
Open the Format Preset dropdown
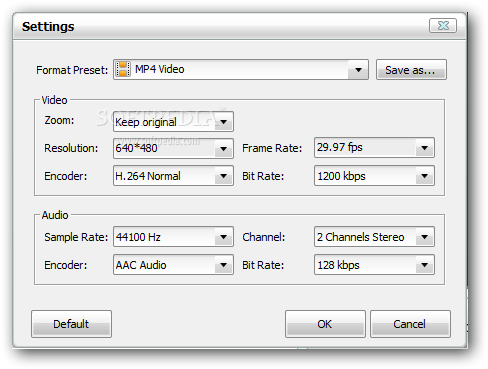pos(241,70)
